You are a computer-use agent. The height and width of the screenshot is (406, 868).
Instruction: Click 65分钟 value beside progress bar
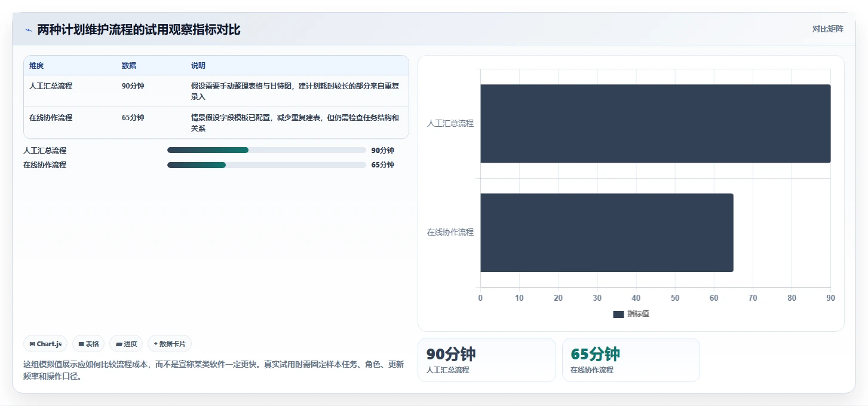[382, 165]
